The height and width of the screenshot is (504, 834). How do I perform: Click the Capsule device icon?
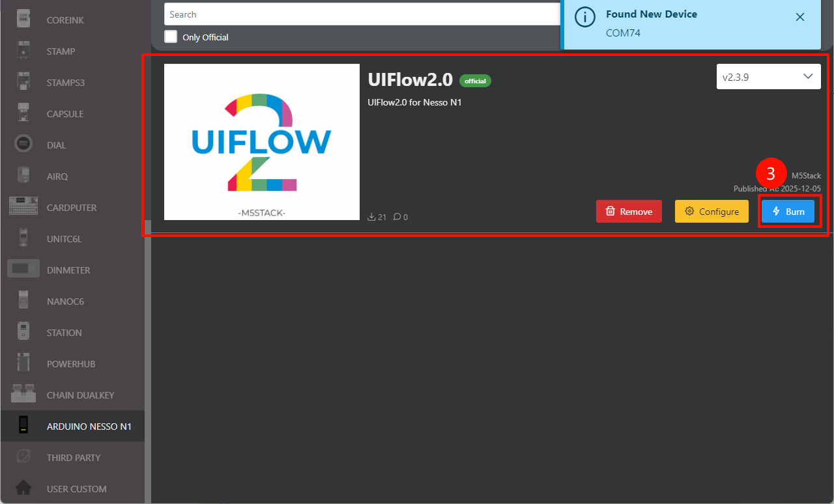(x=23, y=113)
